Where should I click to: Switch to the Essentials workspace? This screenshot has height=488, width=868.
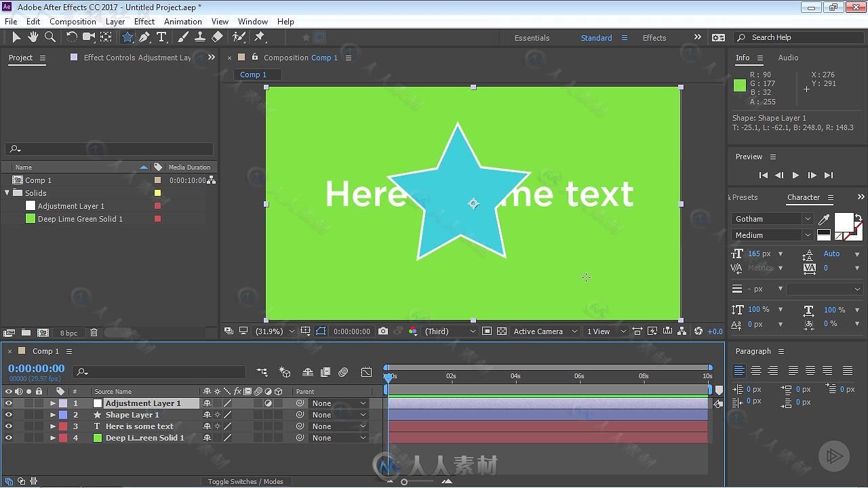pos(532,38)
